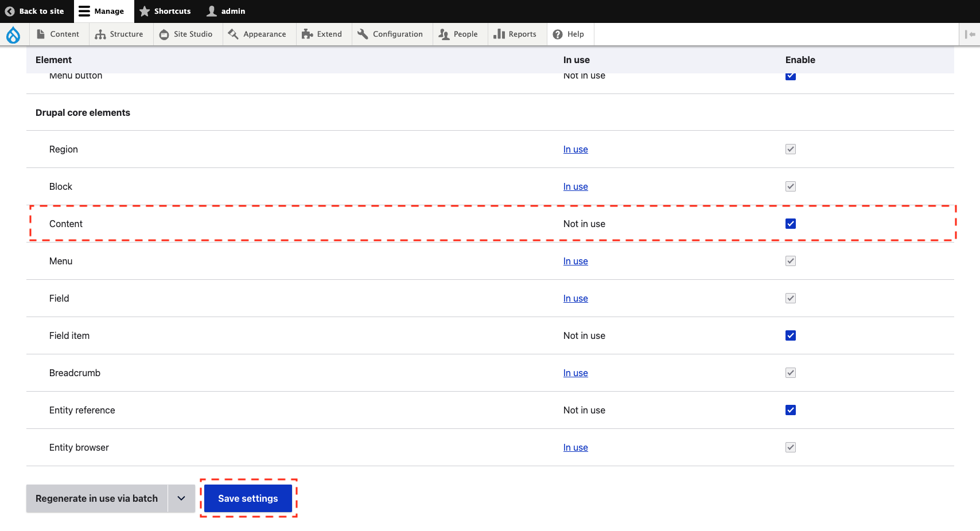980x531 pixels.
Task: Click the Manage hamburger icon
Action: coord(84,11)
